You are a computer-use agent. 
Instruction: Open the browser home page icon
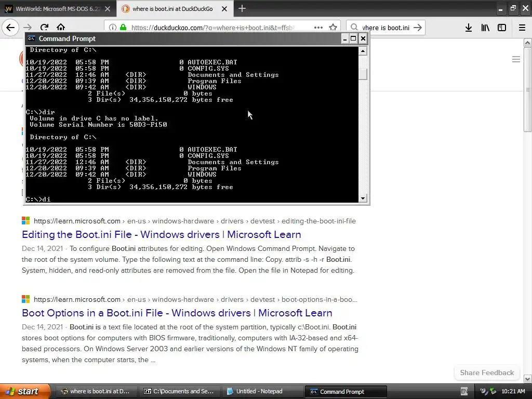61,28
